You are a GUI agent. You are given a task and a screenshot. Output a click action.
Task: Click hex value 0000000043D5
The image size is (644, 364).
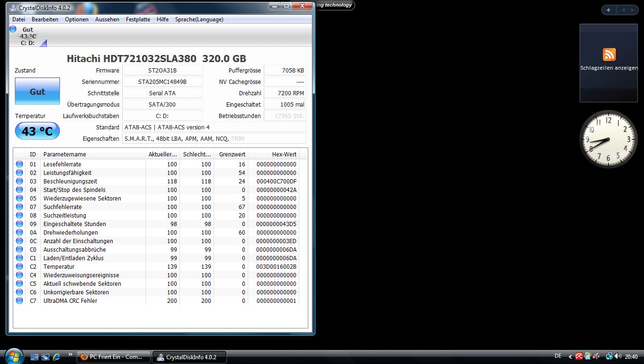[276, 224]
